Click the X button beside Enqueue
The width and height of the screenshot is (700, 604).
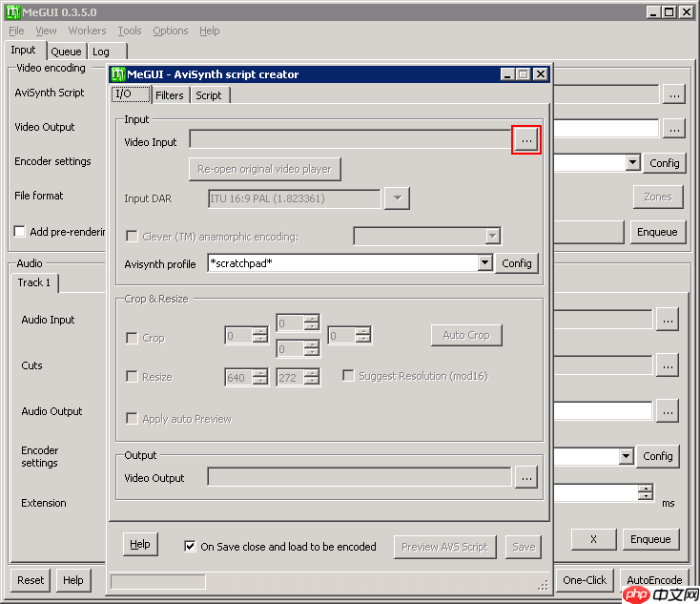593,539
